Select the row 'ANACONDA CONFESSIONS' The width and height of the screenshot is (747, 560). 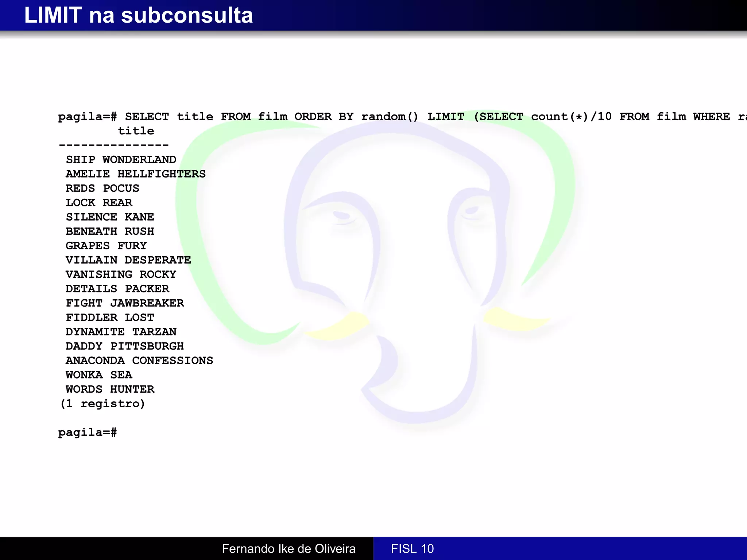click(139, 361)
